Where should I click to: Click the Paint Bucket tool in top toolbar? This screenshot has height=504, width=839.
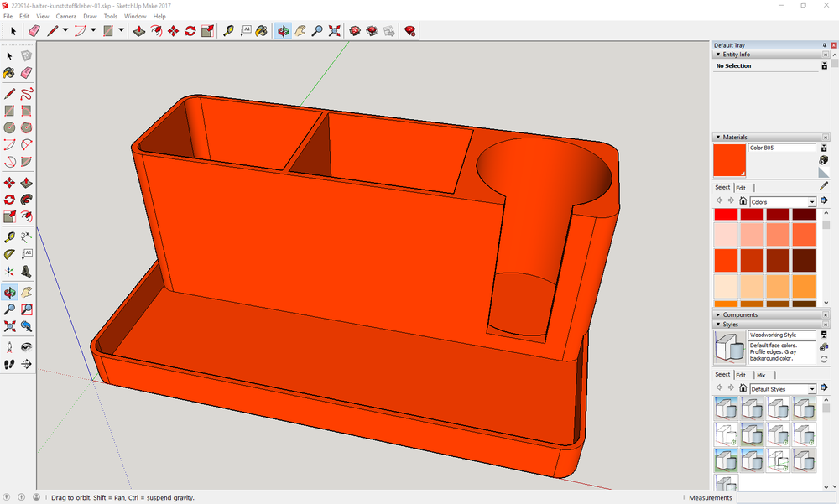[x=261, y=31]
